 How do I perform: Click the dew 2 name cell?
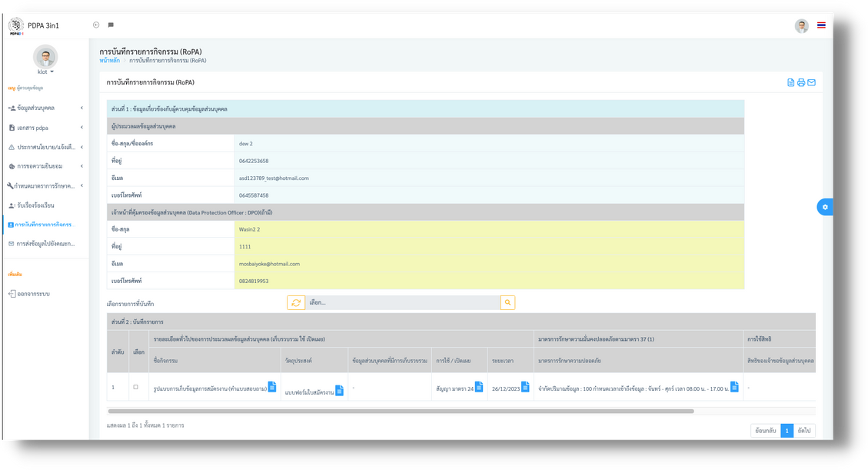point(489,143)
